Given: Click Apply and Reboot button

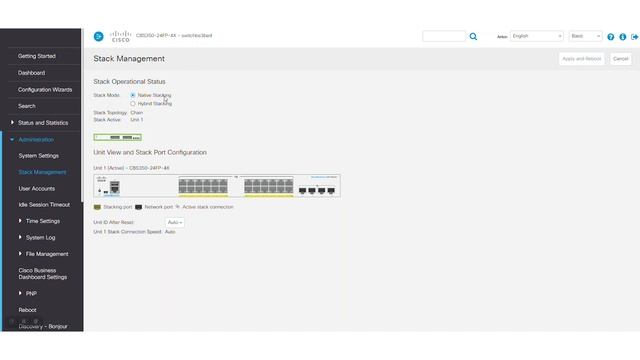Looking at the screenshot, I should [581, 59].
